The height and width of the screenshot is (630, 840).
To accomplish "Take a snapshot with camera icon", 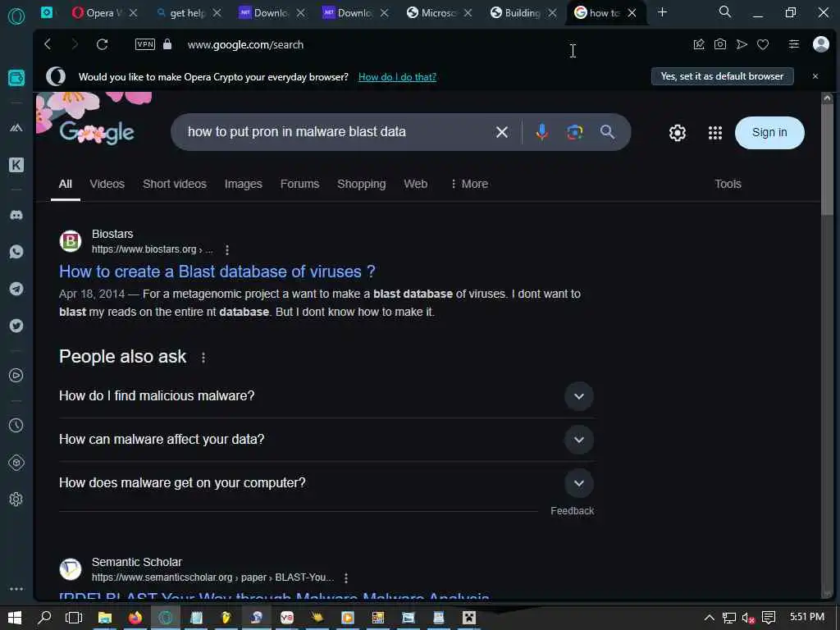I will [720, 44].
